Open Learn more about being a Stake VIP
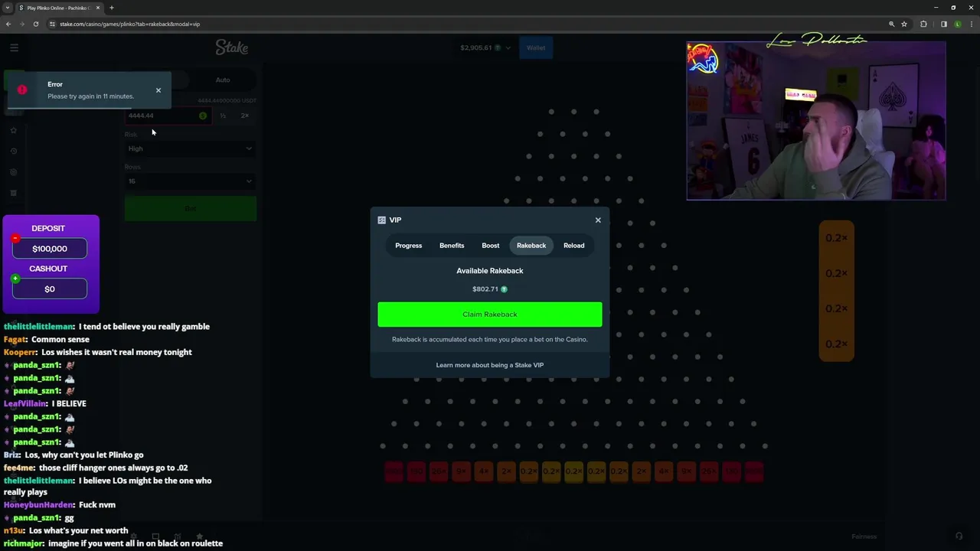Image resolution: width=980 pixels, height=551 pixels. pos(490,365)
